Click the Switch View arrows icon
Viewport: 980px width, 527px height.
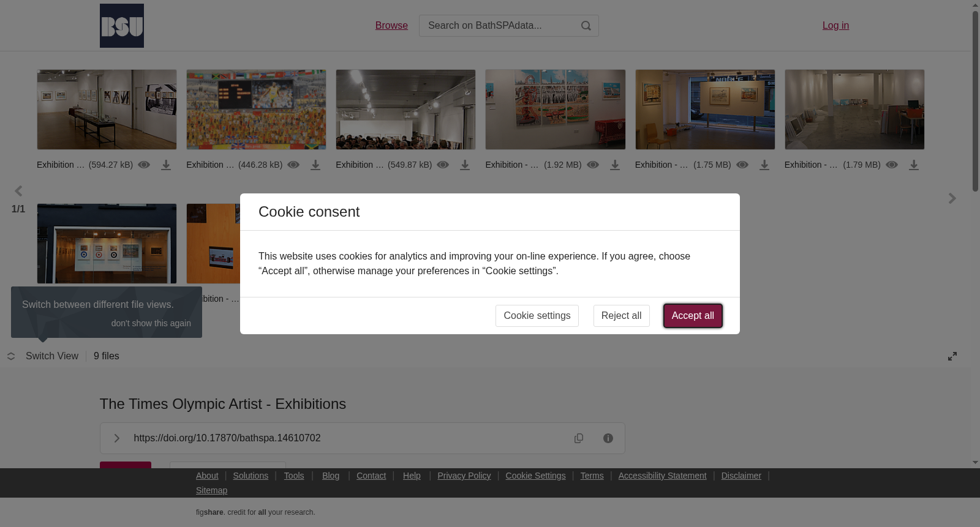click(11, 356)
